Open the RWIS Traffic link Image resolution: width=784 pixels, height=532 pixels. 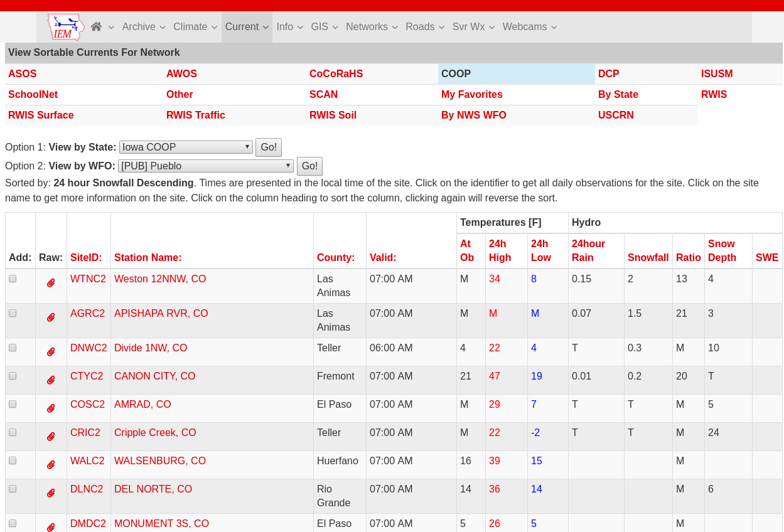tap(196, 115)
